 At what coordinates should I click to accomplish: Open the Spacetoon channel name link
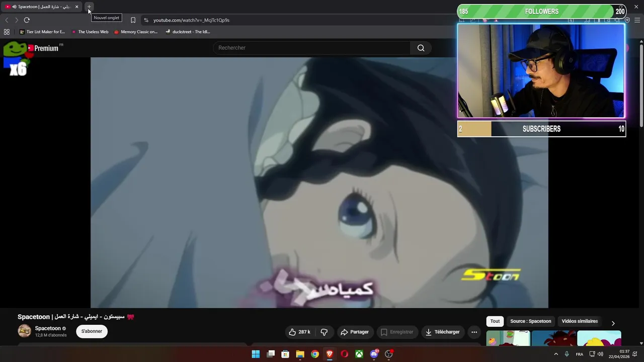pyautogui.click(x=48, y=328)
